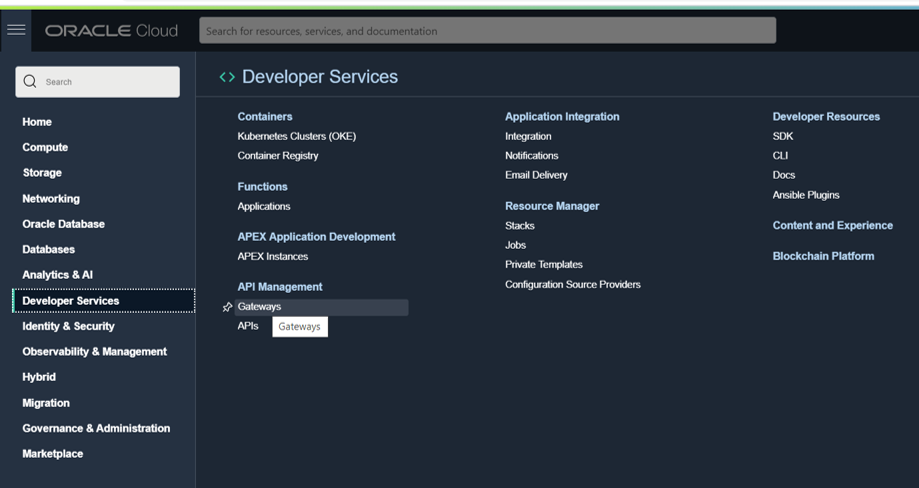Click the Developer Services code brackets icon
This screenshot has height=488, width=919.
(x=227, y=77)
